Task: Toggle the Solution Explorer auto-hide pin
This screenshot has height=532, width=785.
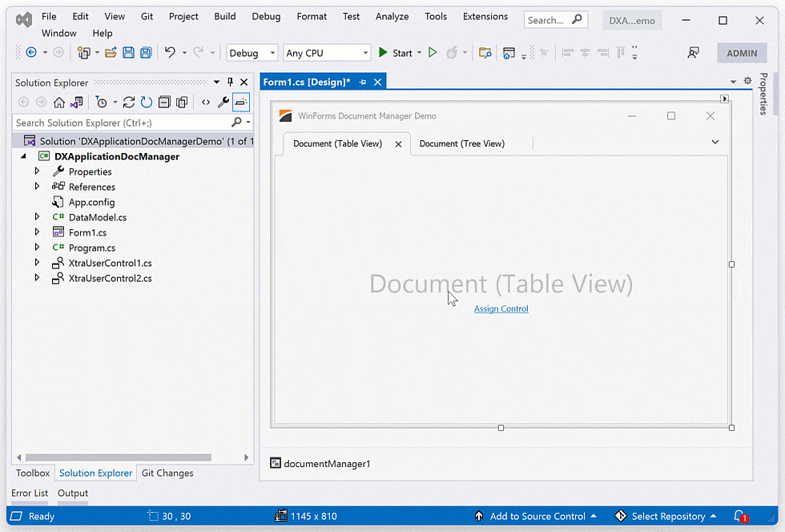Action: (231, 82)
